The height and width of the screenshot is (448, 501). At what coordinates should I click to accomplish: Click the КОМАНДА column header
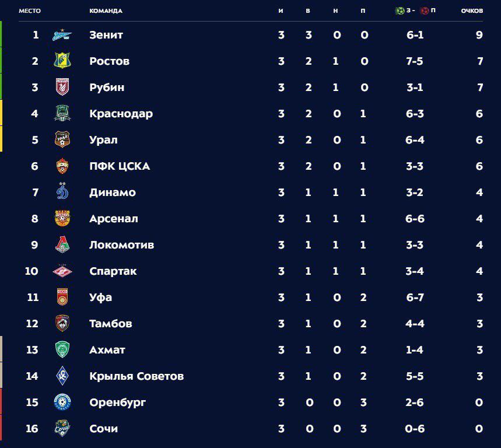(106, 11)
